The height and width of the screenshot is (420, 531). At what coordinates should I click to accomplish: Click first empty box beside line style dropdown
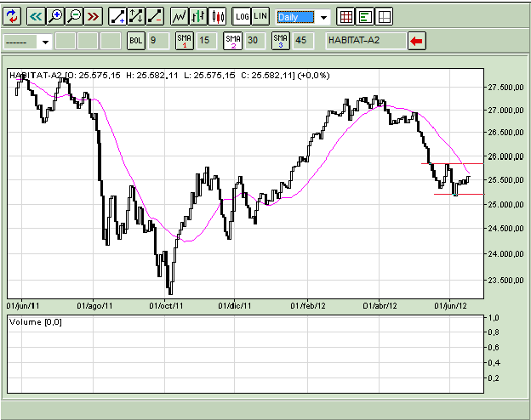[x=66, y=41]
